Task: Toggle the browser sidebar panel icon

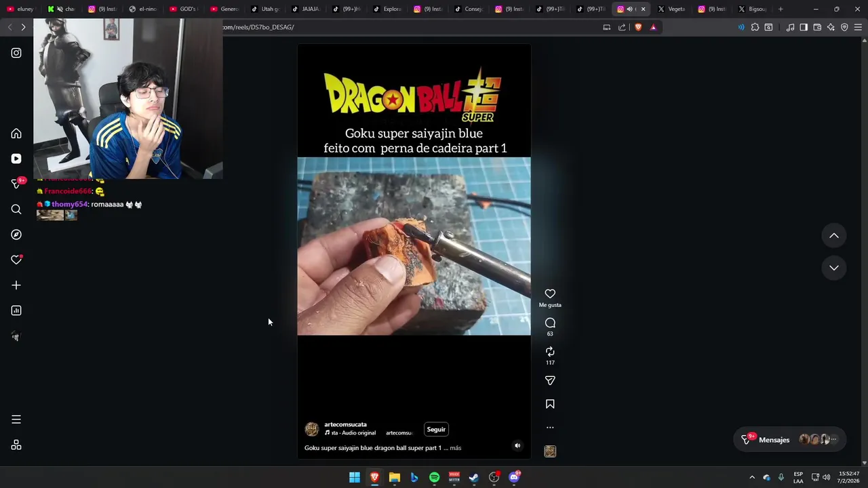Action: point(804,27)
